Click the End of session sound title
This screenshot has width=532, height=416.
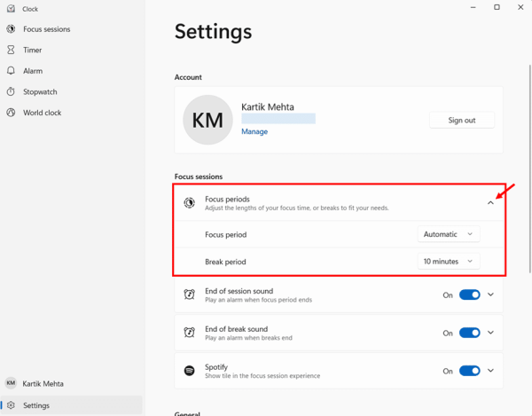(239, 291)
